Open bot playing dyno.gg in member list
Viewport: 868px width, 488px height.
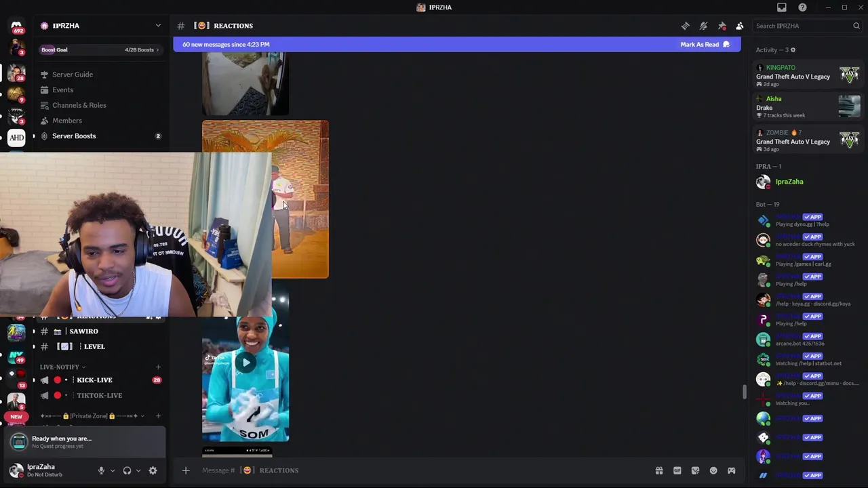coord(808,220)
